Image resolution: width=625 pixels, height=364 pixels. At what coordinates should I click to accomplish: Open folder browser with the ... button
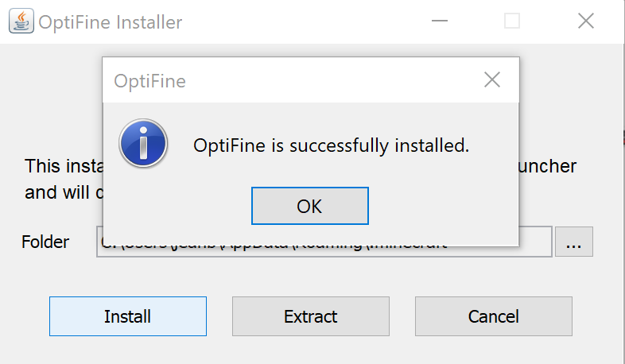coord(573,242)
